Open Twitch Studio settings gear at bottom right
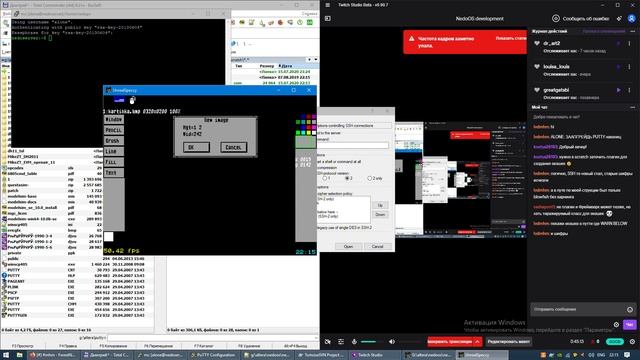The image size is (640, 360). 632,342
